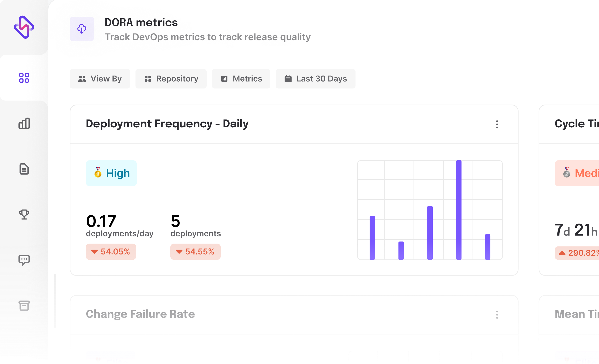Click the app logo icon top-left

[24, 28]
